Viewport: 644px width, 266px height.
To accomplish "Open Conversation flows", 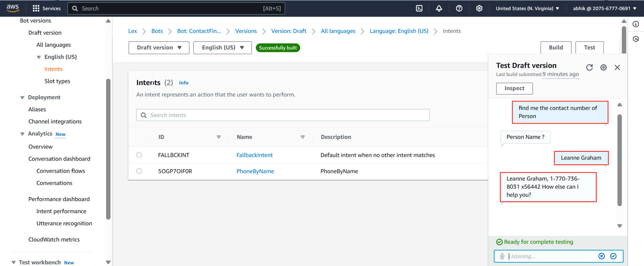I will click(x=61, y=171).
